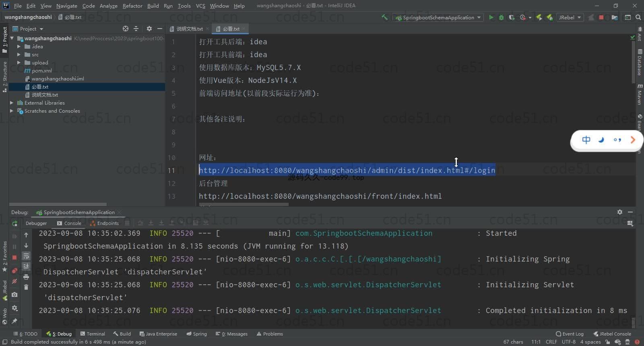Toggle soft-wrap in console
Viewport: 644px width, 346px height.
pyautogui.click(x=26, y=256)
